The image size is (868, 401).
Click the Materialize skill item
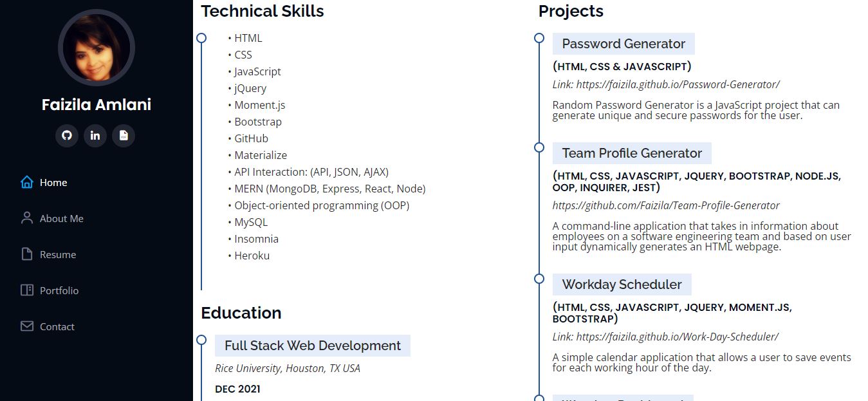(261, 155)
